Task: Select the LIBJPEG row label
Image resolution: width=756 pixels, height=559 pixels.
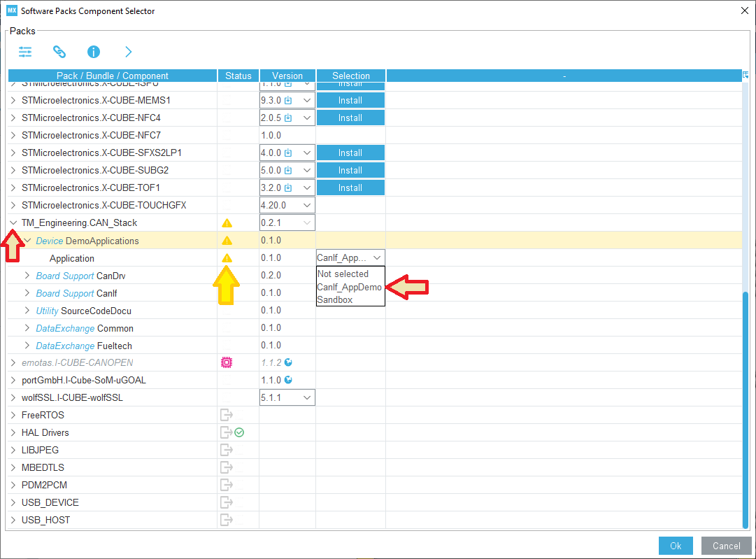Action: click(40, 450)
